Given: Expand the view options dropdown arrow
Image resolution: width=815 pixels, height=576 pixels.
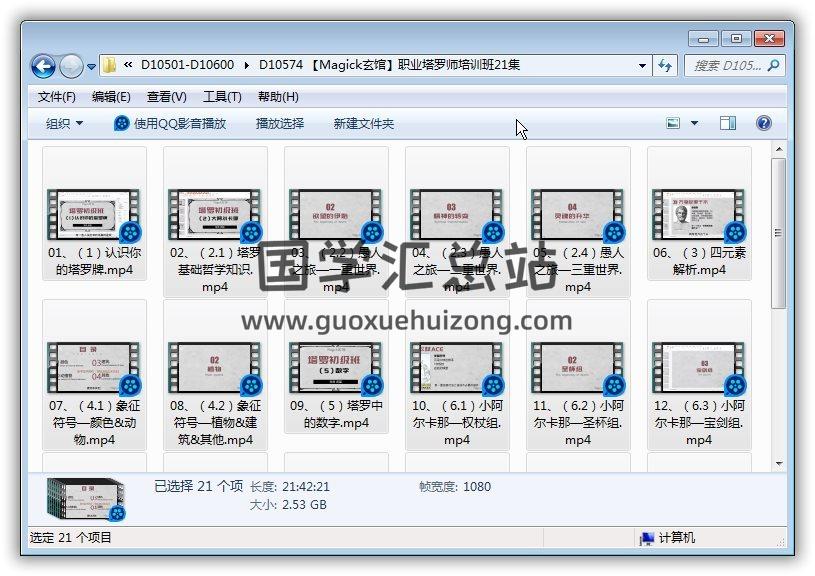Looking at the screenshot, I should click(695, 123).
